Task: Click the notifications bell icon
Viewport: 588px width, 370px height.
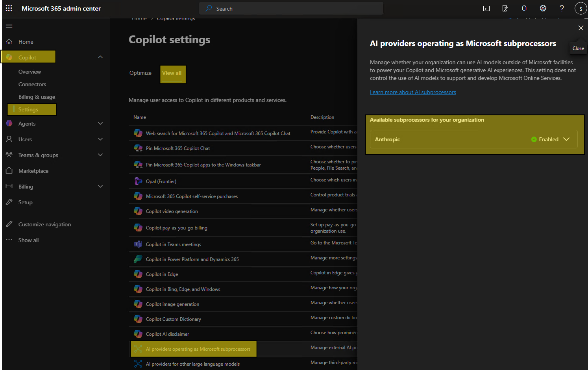Action: (524, 8)
